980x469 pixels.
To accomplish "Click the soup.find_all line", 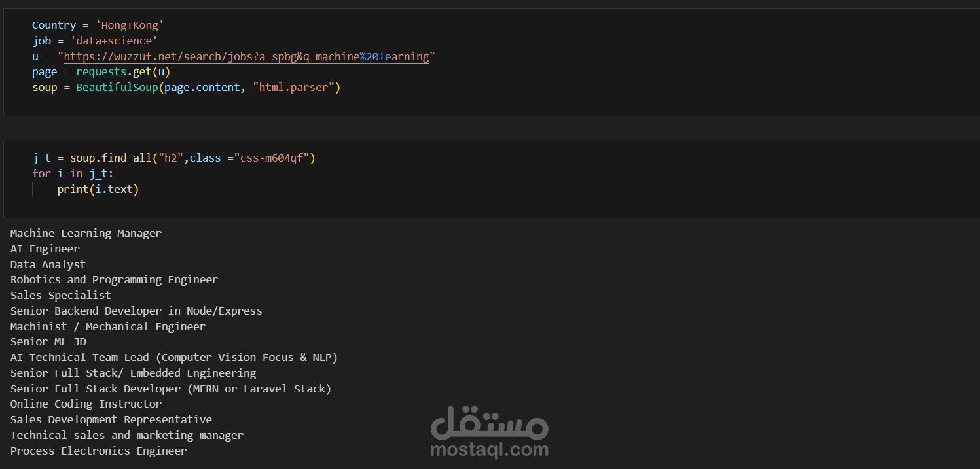I will [173, 158].
